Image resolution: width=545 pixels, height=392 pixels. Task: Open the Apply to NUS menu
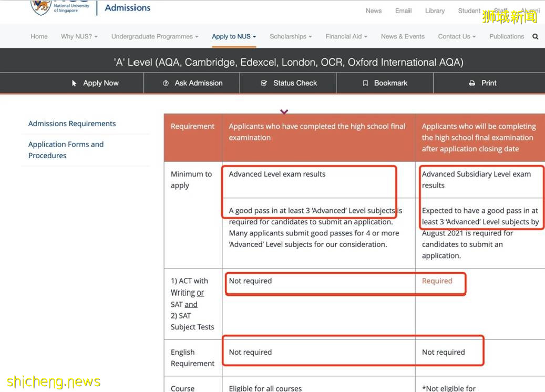coord(234,37)
